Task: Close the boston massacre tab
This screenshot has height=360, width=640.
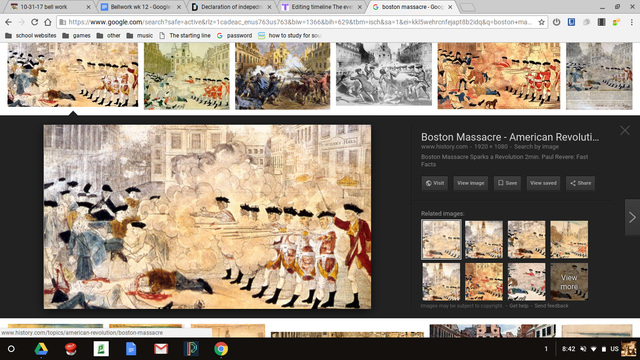Action: point(450,7)
